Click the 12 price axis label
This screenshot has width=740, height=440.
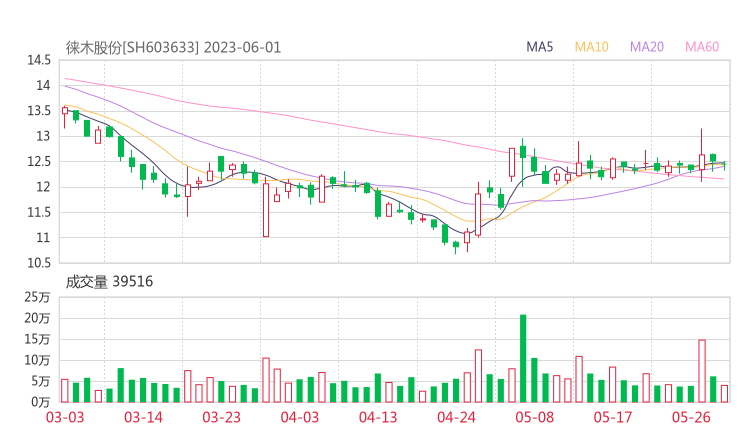[x=43, y=187]
